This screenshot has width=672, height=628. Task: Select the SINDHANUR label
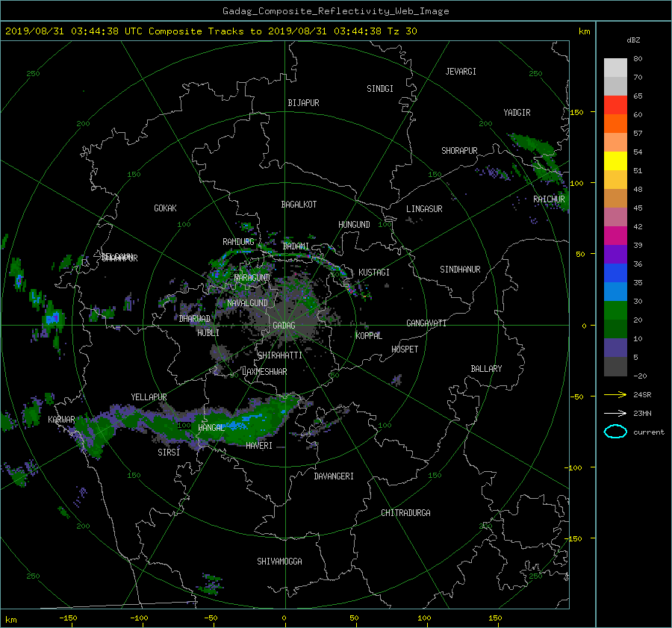(460, 270)
